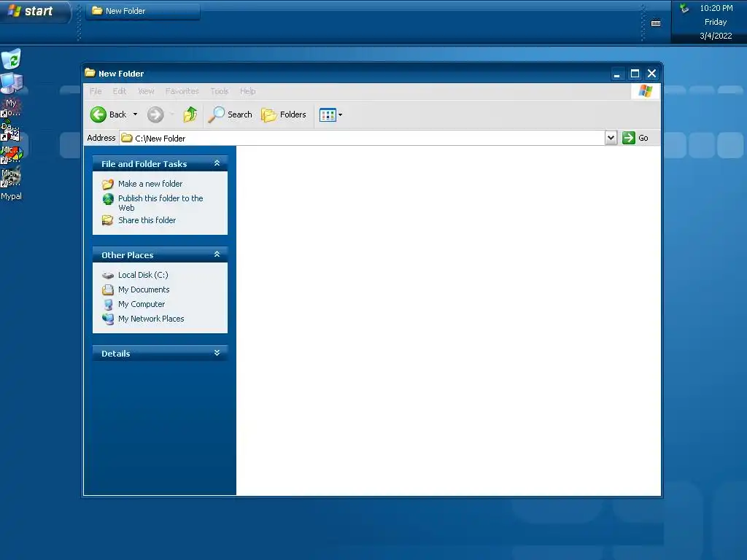Open My Documents from Other Places

pos(144,289)
